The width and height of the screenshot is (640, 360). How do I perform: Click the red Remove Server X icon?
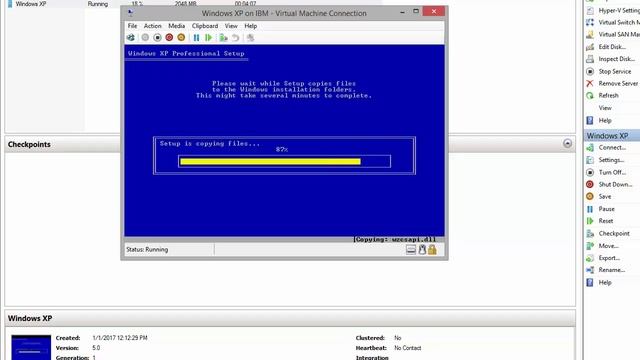[x=590, y=83]
